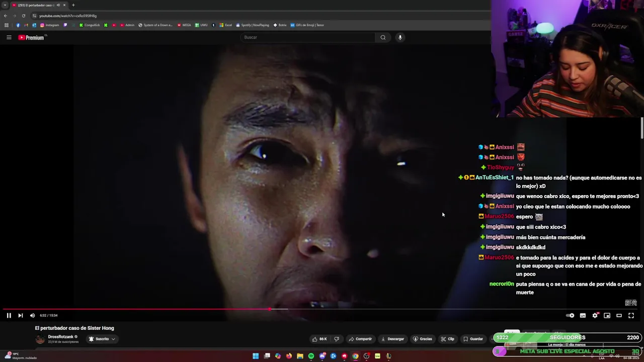Open the tab search dropdown arrow
The width and height of the screenshot is (644, 362).
5,5
